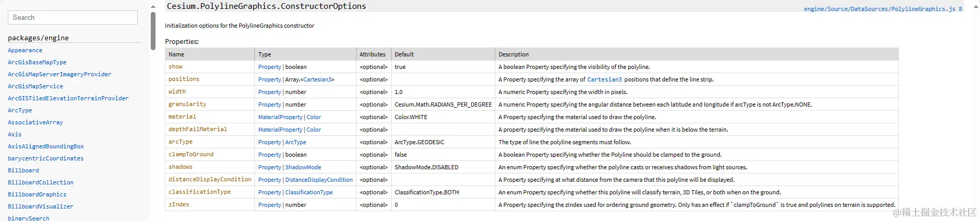The height and width of the screenshot is (221, 980).
Task: Open the Appearance link in sidebar
Action: pyautogui.click(x=25, y=50)
